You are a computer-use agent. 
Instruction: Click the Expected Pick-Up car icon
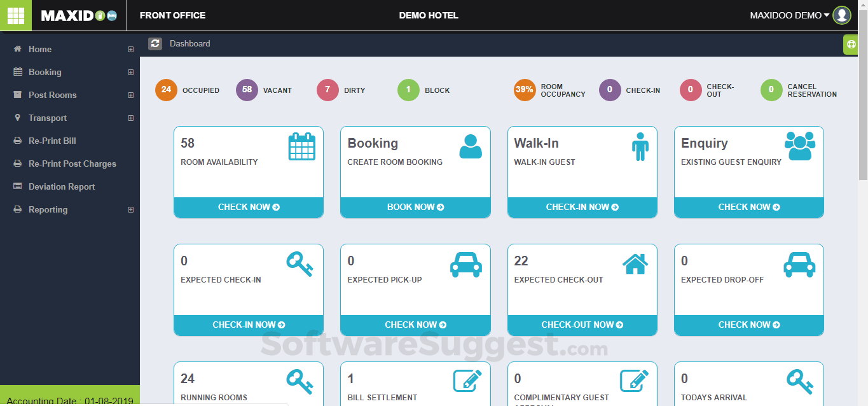465,264
